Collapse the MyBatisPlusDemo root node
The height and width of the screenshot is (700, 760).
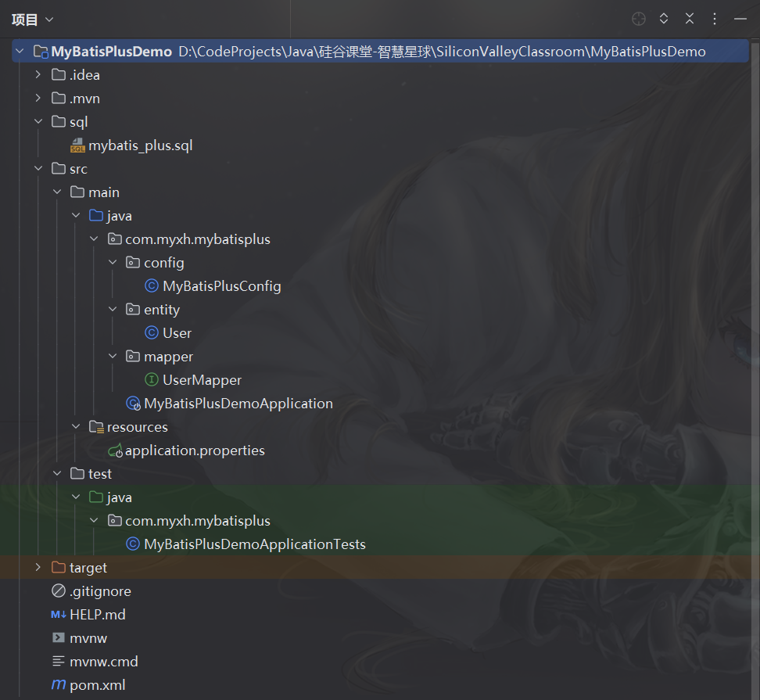tap(20, 51)
